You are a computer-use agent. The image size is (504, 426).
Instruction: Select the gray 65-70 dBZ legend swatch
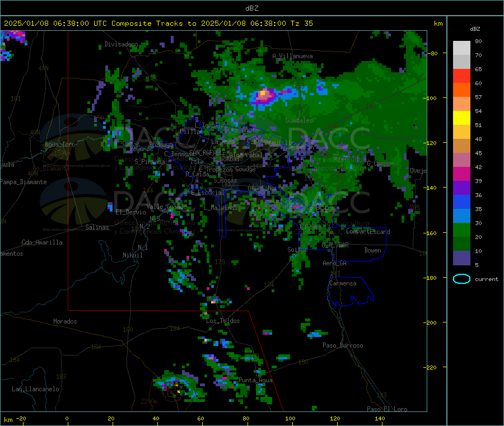pyautogui.click(x=461, y=62)
